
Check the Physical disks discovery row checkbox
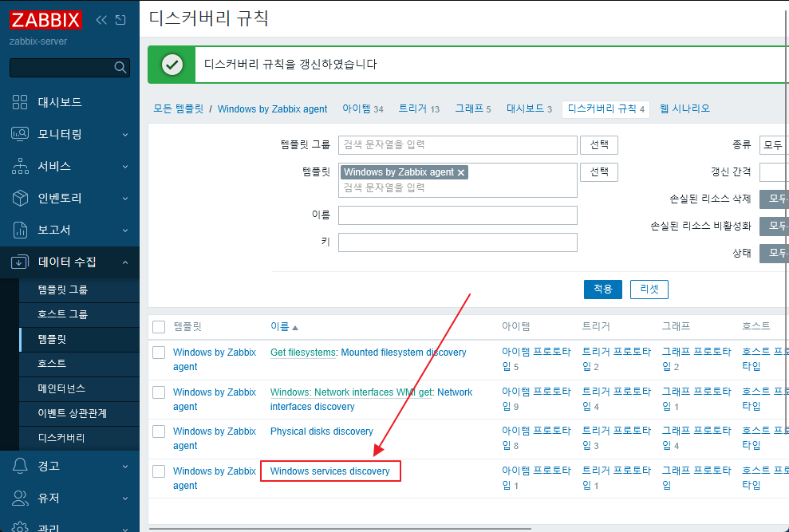159,432
